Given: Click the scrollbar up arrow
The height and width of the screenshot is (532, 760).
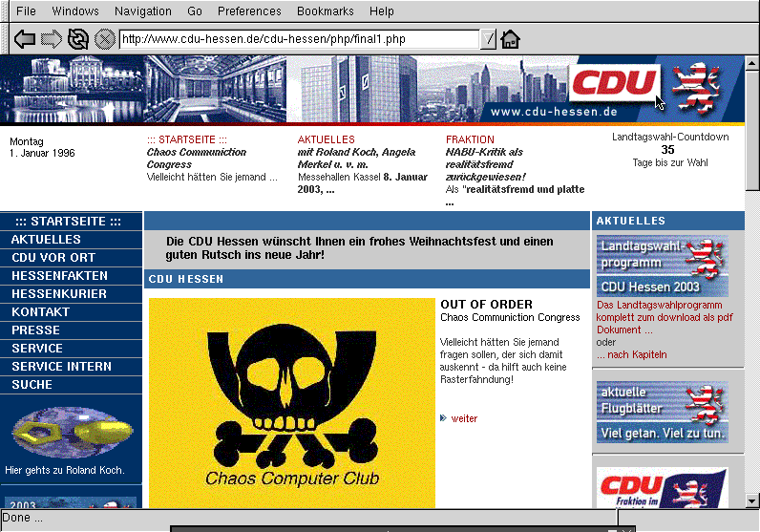Looking at the screenshot, I should pyautogui.click(x=751, y=63).
